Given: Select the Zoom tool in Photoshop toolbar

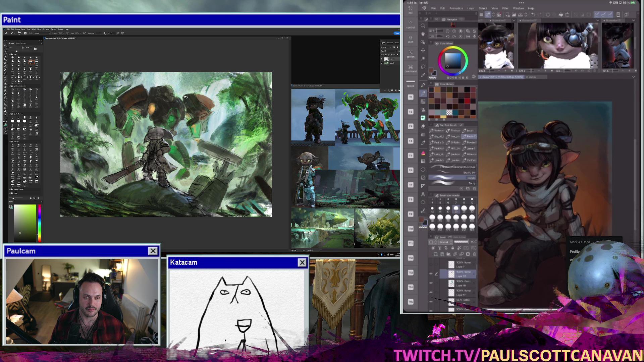Looking at the screenshot, I should [x=5, y=115].
